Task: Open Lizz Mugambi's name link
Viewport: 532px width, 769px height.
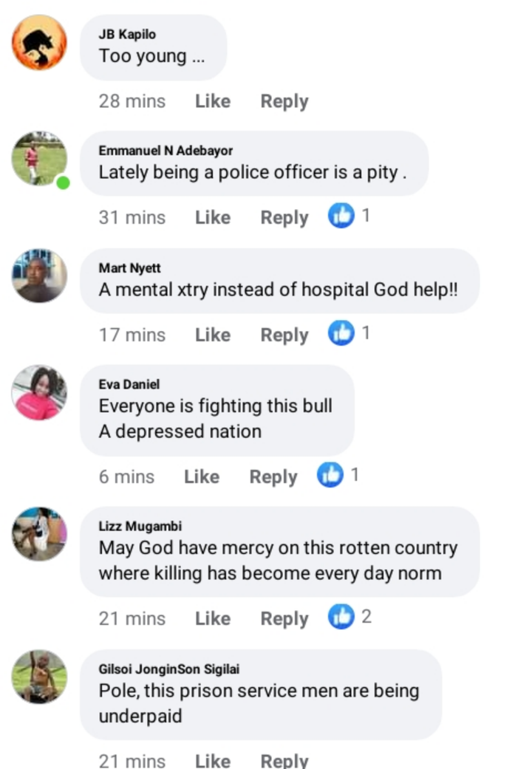Action: [x=140, y=526]
